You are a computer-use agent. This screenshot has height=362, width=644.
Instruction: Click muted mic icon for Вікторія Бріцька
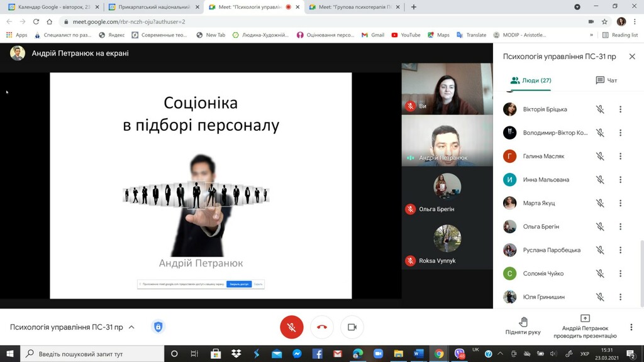coord(600,109)
